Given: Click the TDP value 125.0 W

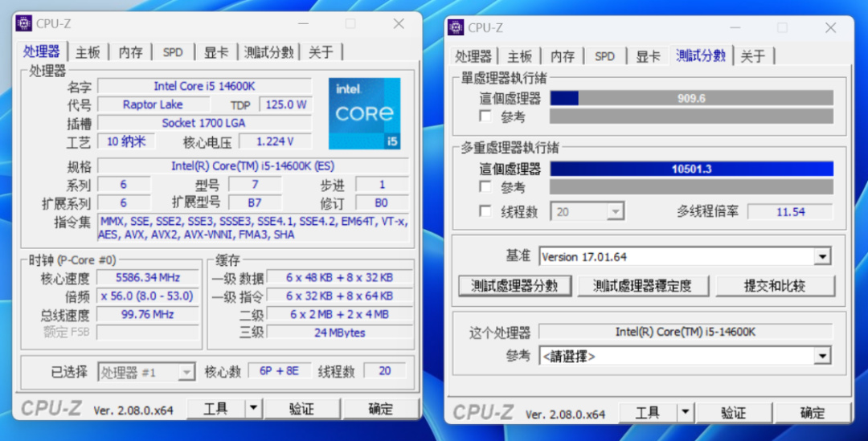Looking at the screenshot, I should click(x=285, y=104).
